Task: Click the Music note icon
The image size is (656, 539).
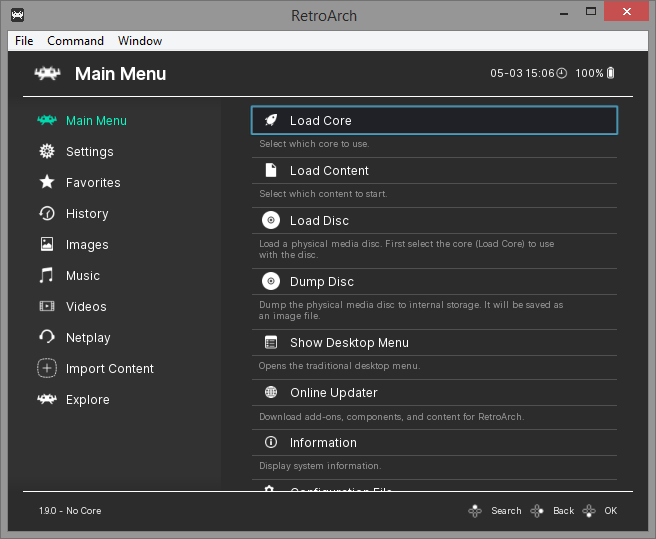Action: point(46,275)
